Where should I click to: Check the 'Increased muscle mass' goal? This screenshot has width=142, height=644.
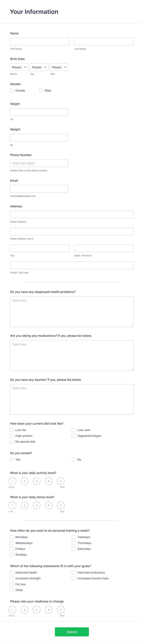pos(73,578)
